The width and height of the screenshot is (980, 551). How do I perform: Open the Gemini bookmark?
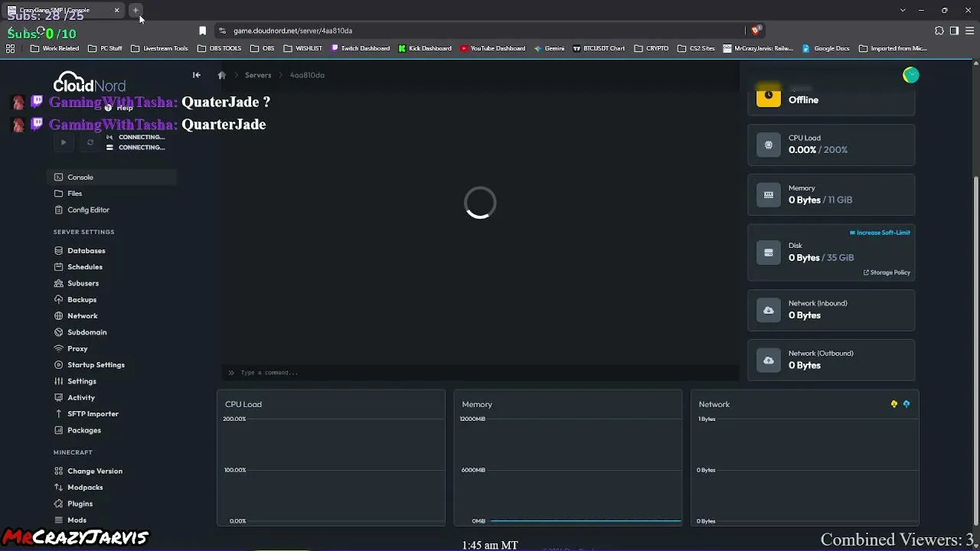point(550,48)
